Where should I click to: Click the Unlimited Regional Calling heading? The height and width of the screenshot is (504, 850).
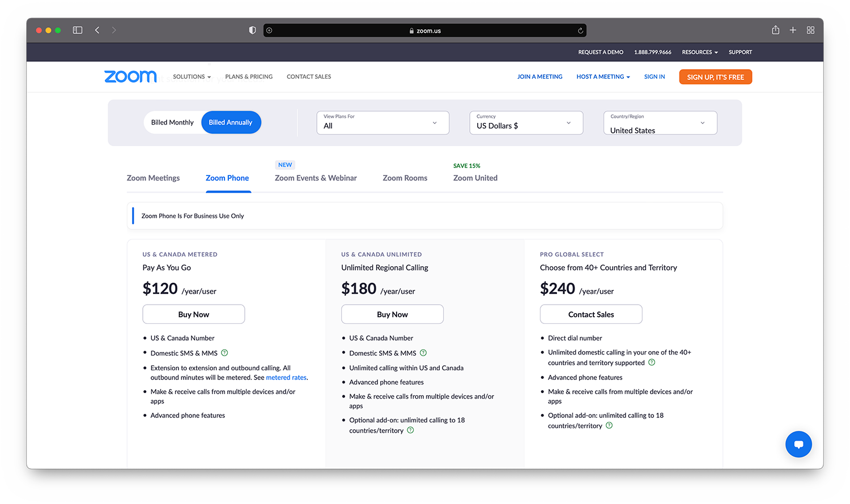click(385, 267)
